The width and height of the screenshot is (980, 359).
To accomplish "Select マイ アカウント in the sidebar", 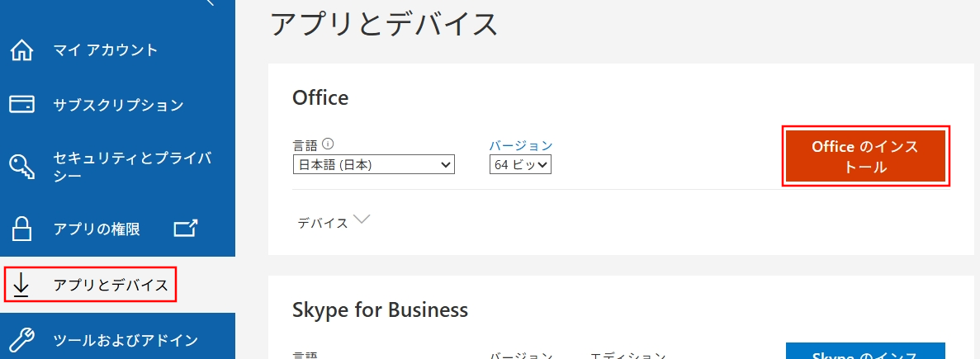I will [x=105, y=50].
